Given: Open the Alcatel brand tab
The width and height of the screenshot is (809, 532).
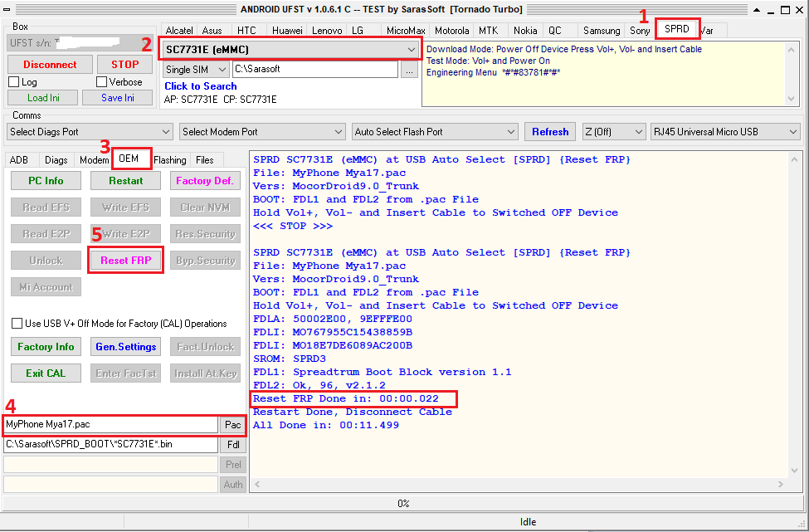Looking at the screenshot, I should click(x=179, y=31).
